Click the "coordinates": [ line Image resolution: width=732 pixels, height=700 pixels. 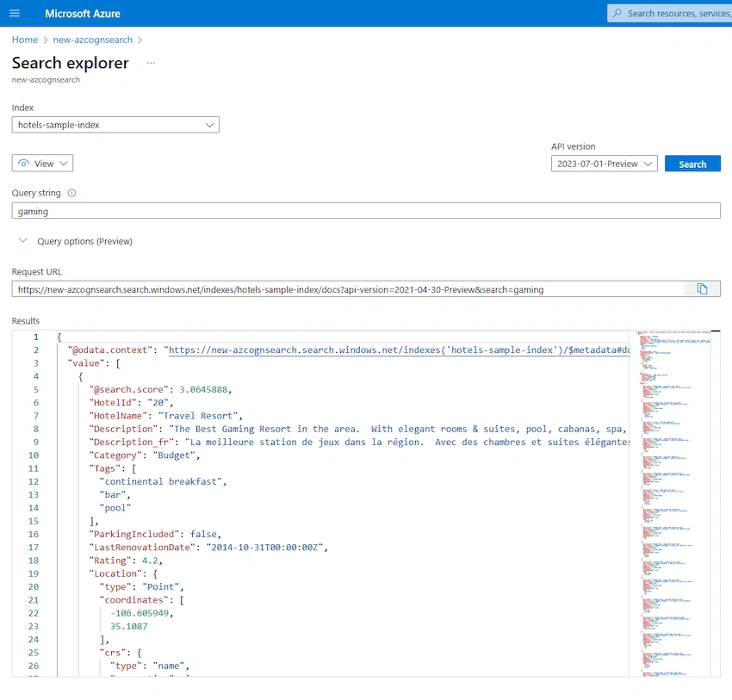[142, 599]
